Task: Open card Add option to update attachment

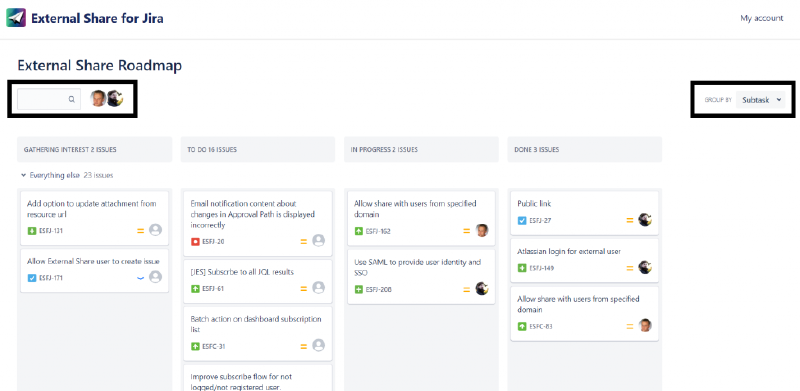Action: [94, 217]
